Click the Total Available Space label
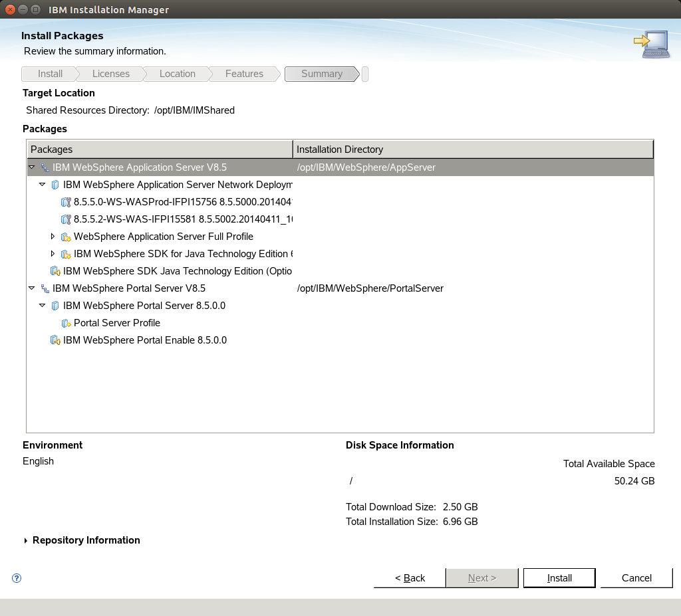Image resolution: width=681 pixels, height=616 pixels. tap(609, 464)
